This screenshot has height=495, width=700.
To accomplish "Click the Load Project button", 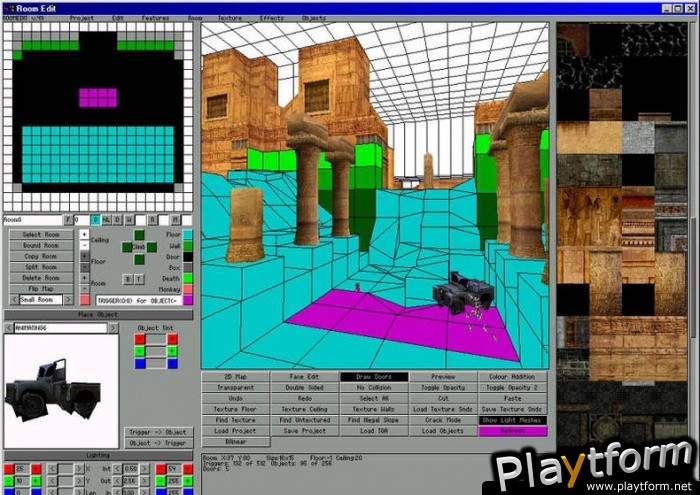I will pos(235,431).
